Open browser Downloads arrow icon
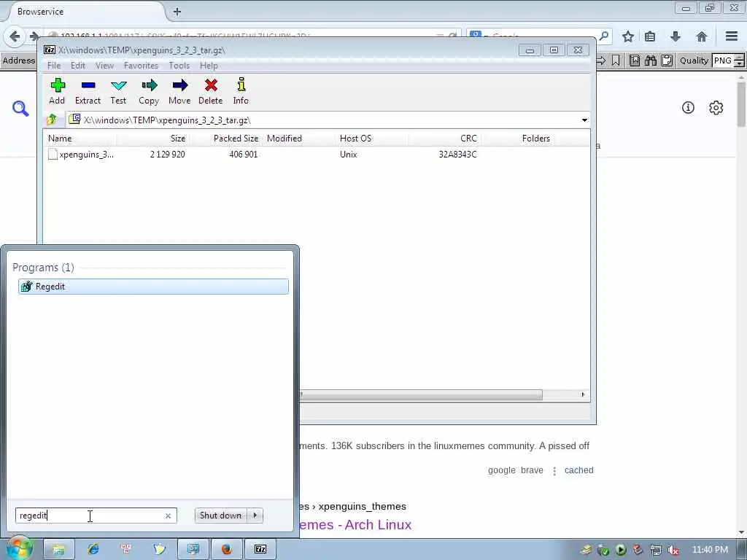 coord(675,36)
